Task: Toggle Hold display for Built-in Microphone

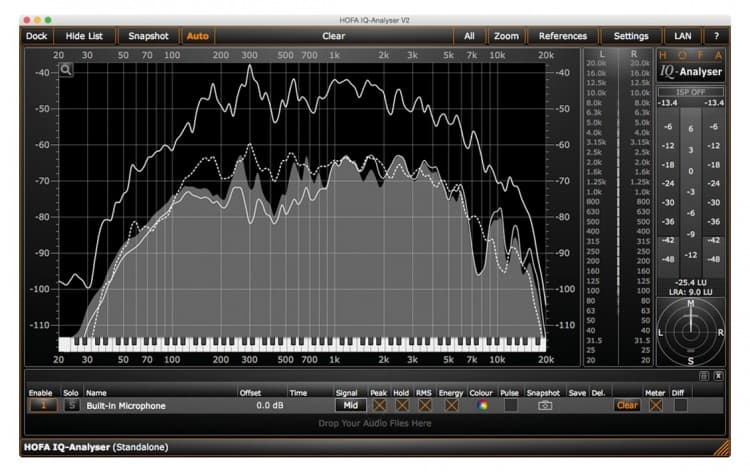Action: click(x=402, y=406)
